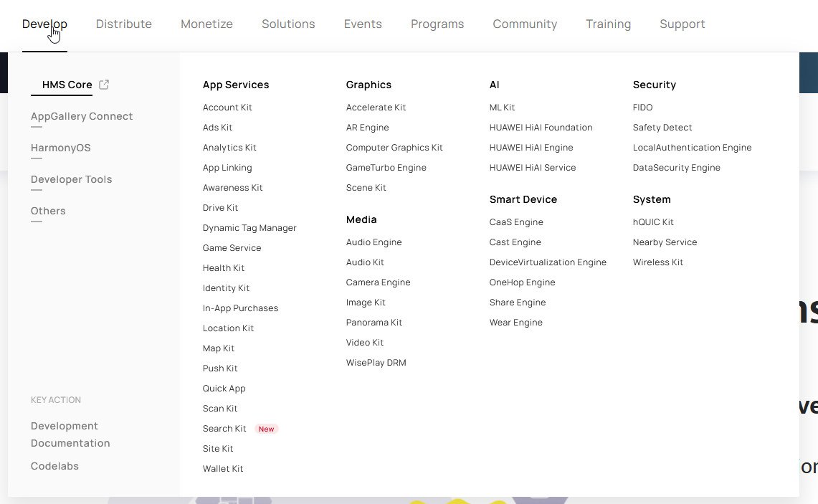Open Location Kit
The height and width of the screenshot is (504, 818).
pyautogui.click(x=228, y=328)
